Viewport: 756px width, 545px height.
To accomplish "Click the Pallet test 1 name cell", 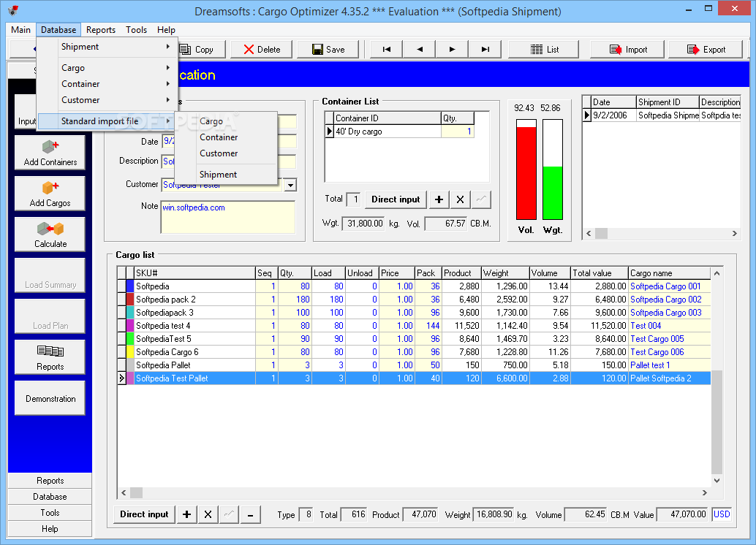I will [669, 365].
